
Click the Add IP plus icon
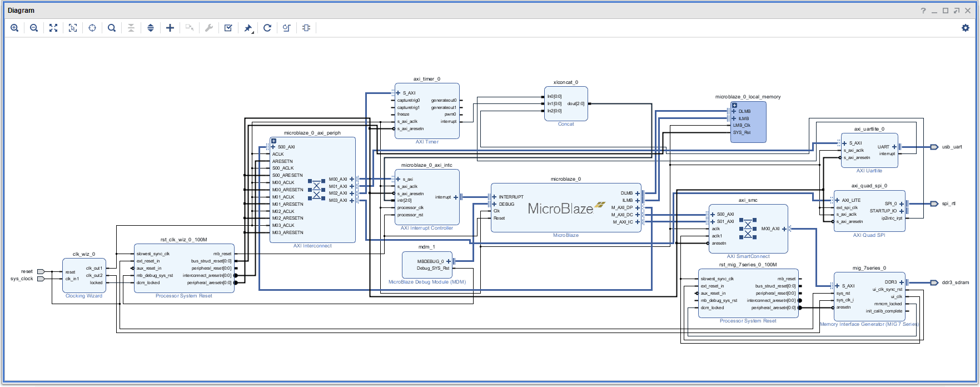170,28
